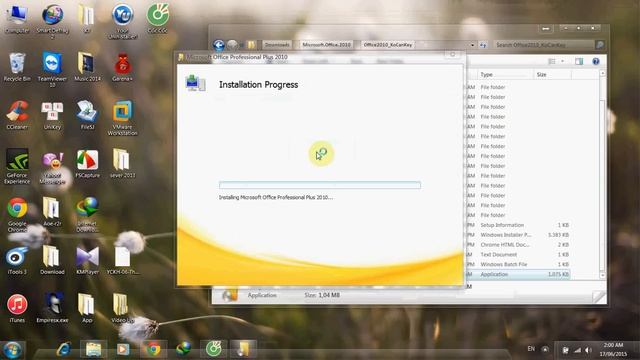Click the EN language indicator in tray

(x=531, y=349)
